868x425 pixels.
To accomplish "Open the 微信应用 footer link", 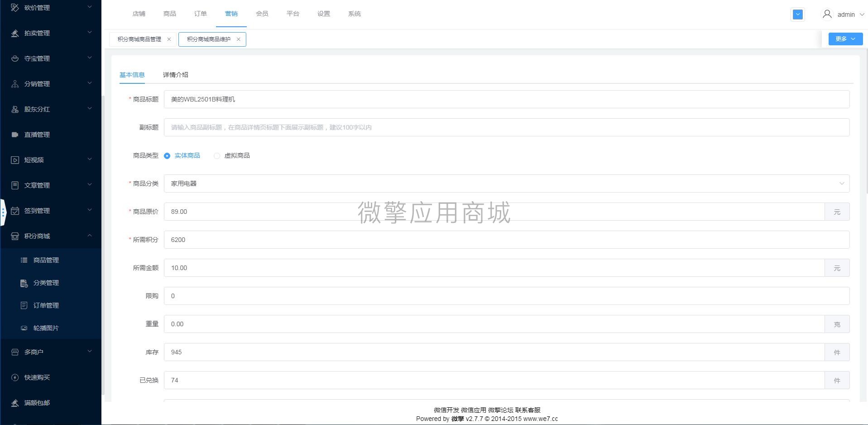I will tap(474, 410).
